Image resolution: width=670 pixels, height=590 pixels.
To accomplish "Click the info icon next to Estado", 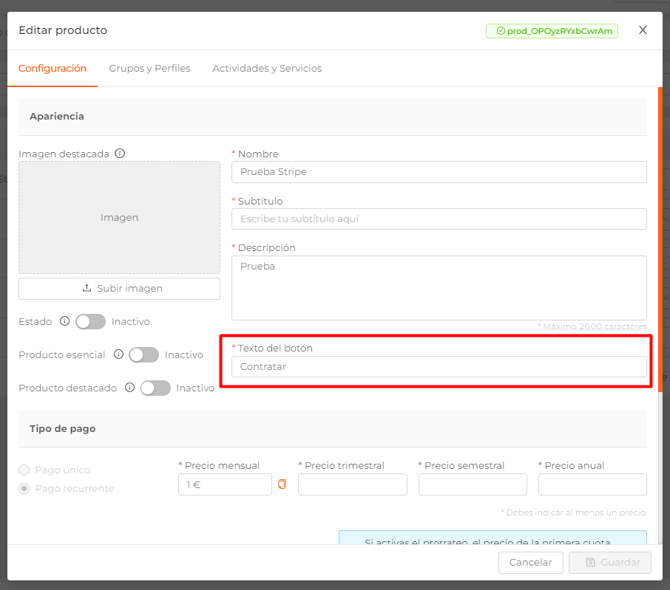I will (x=65, y=322).
